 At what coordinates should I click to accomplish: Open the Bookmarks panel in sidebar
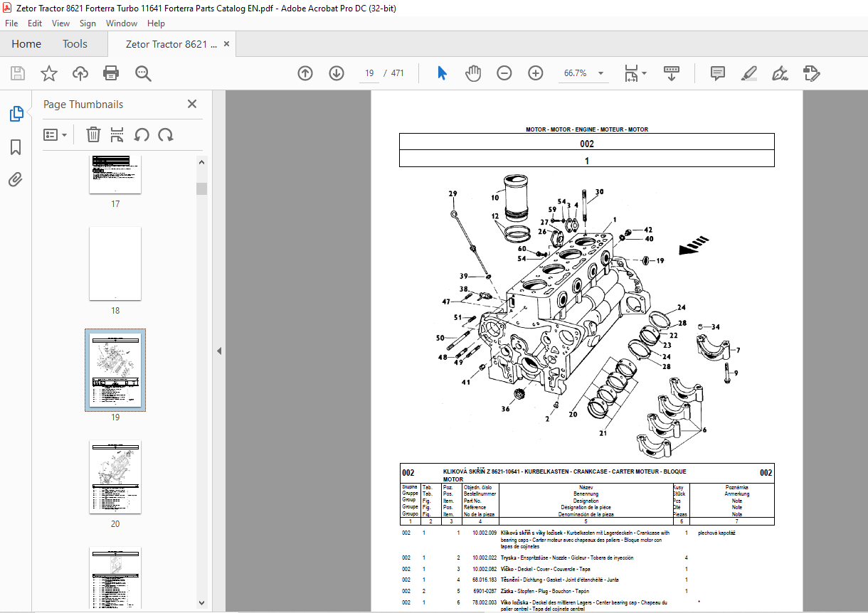coord(16,147)
